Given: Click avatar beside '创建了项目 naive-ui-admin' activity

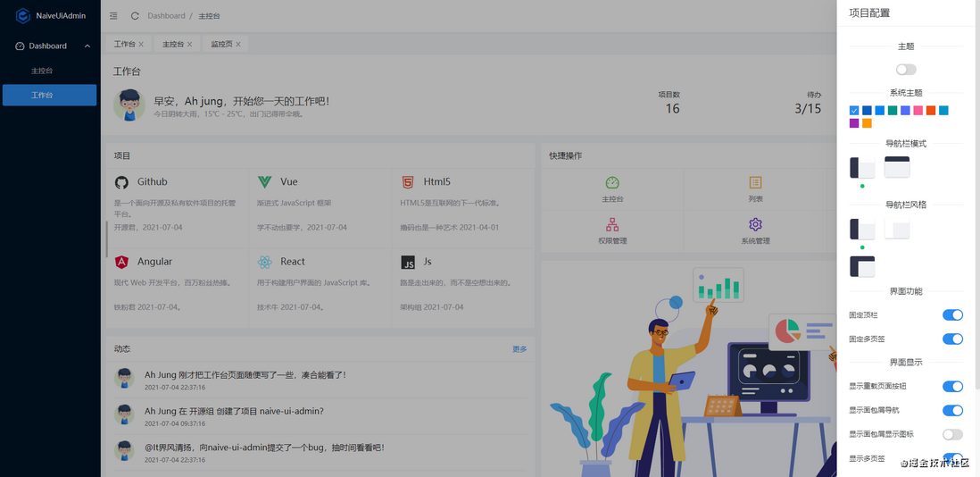Looking at the screenshot, I should 124,414.
